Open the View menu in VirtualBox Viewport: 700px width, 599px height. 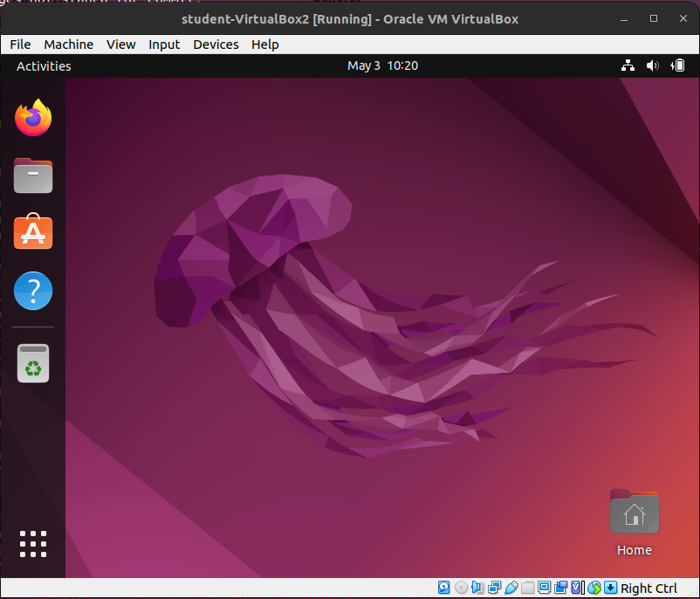pos(120,45)
